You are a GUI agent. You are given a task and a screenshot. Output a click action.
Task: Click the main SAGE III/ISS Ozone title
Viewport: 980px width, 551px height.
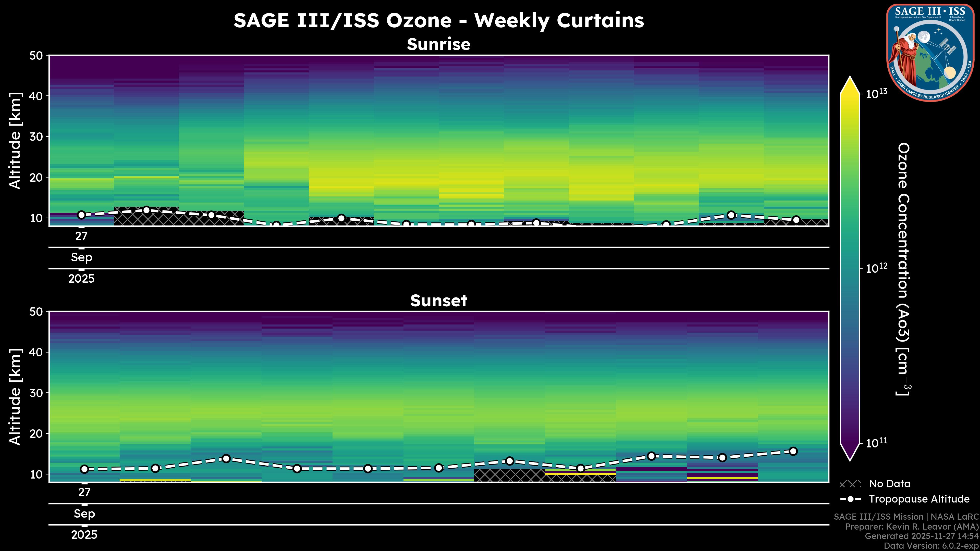coord(438,20)
